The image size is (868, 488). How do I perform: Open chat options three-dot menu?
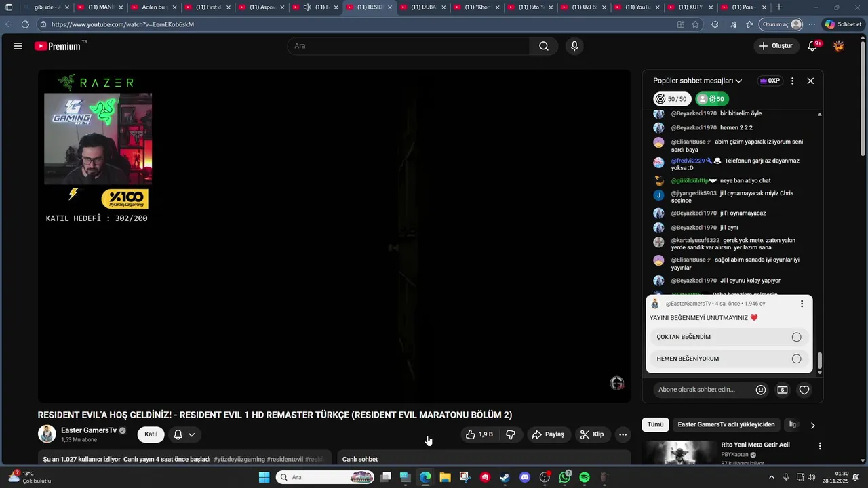(x=792, y=81)
